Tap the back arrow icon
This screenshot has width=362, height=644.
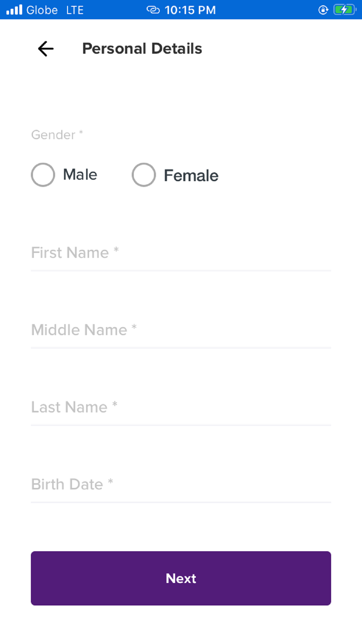point(46,49)
